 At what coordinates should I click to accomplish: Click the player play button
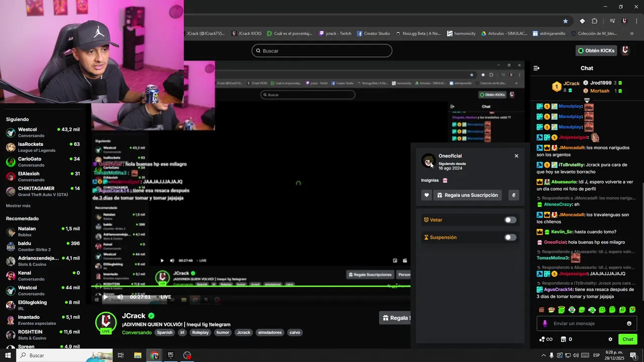pyautogui.click(x=105, y=297)
